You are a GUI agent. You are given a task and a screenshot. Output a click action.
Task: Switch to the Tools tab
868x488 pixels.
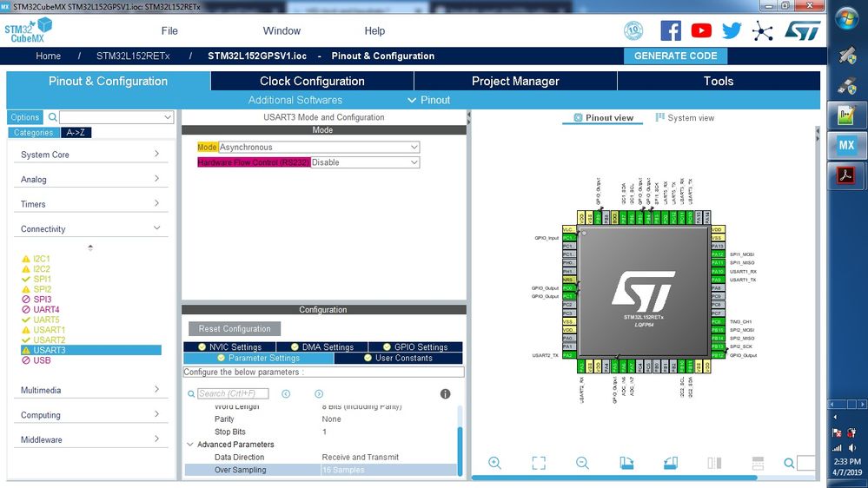click(719, 81)
